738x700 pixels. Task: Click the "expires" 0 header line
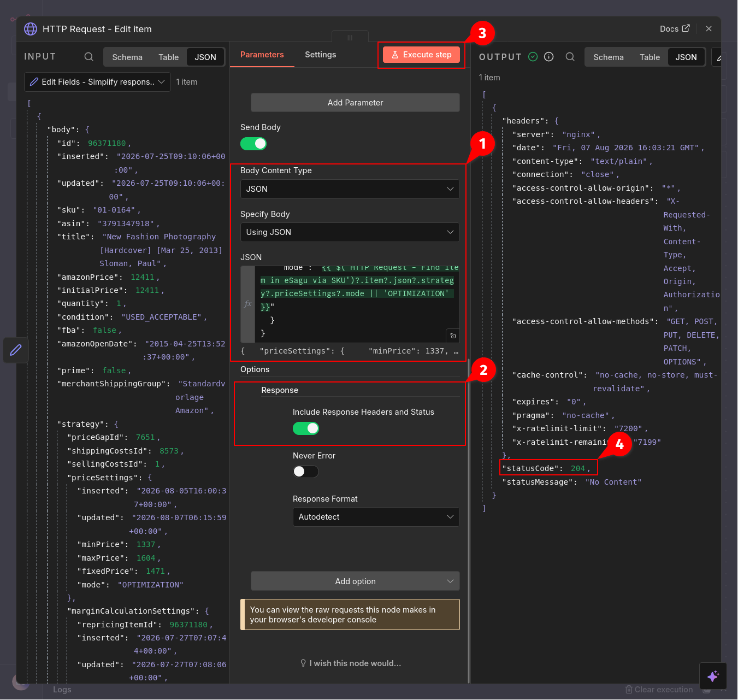(x=549, y=402)
